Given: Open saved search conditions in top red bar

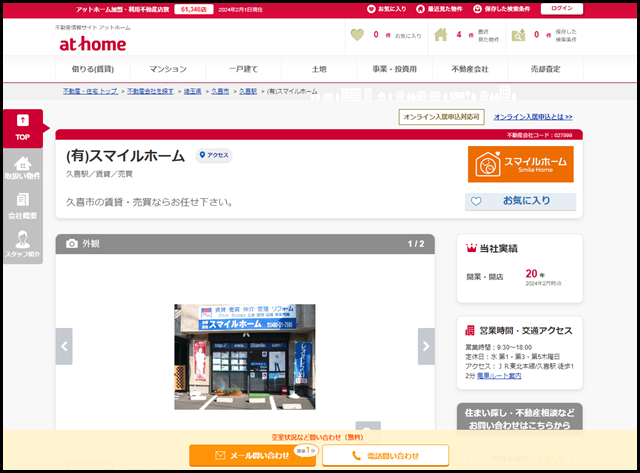Looking at the screenshot, I should click(x=501, y=9).
